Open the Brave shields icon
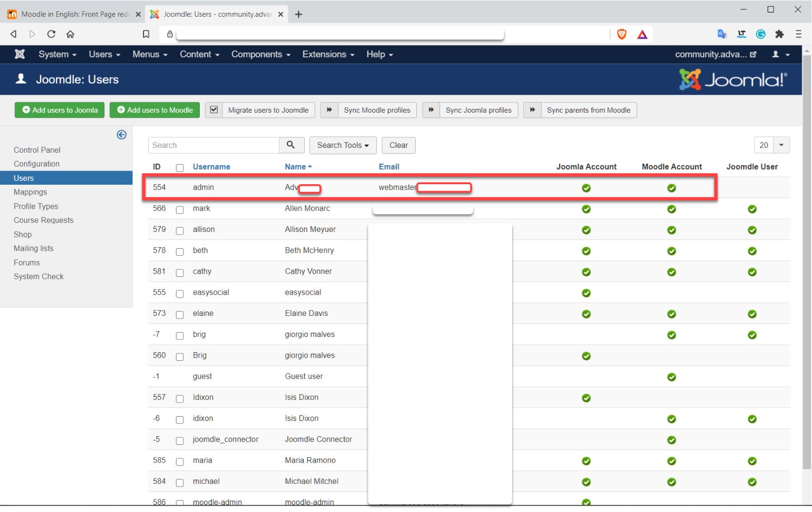Viewport: 812px width, 512px height. pos(621,34)
